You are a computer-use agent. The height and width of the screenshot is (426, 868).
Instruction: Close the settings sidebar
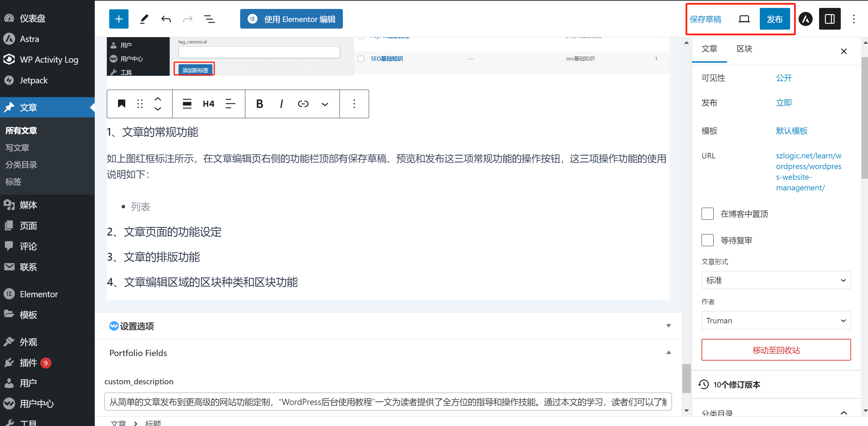[844, 51]
